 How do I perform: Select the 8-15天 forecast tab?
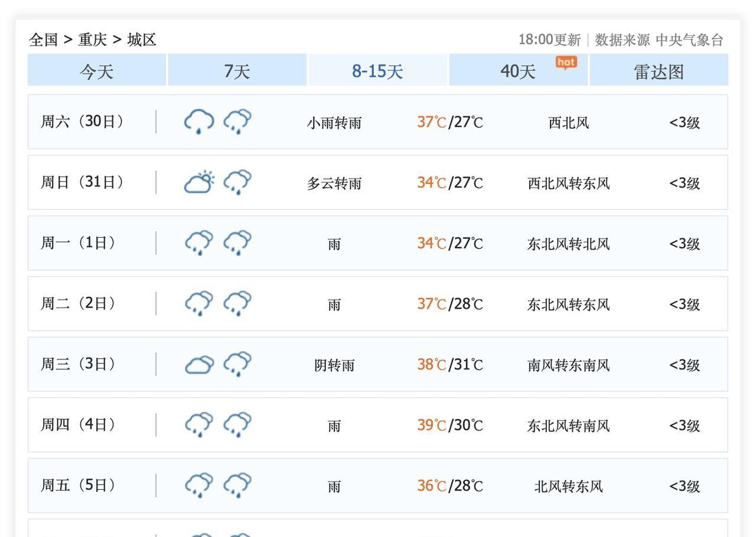(377, 71)
